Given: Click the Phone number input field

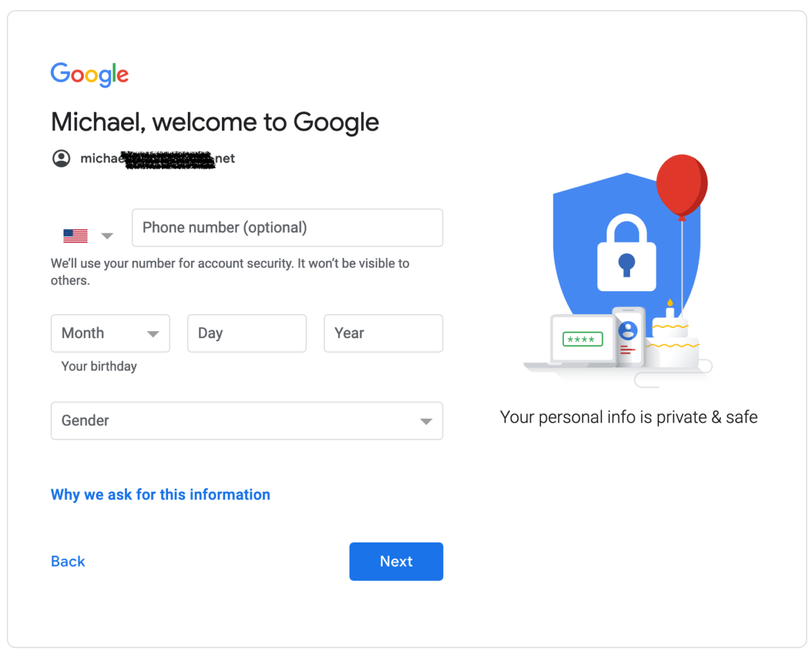Looking at the screenshot, I should coord(287,227).
